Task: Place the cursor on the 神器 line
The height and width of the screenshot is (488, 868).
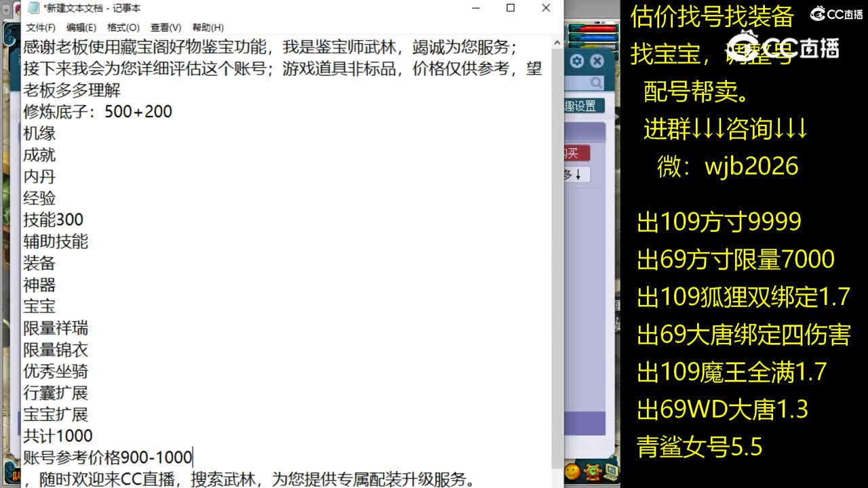Action: click(39, 285)
